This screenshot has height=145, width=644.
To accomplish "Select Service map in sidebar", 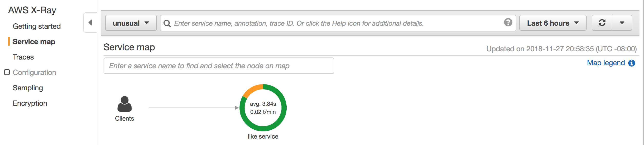I will click(34, 42).
